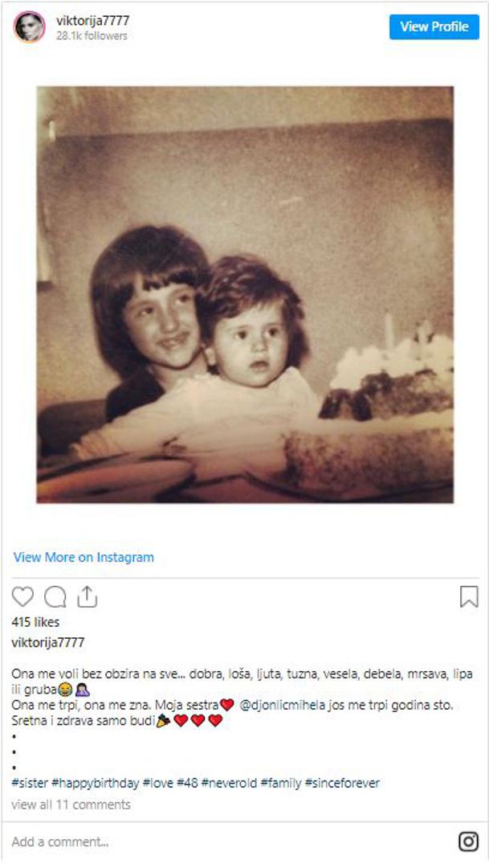Open comments via the speech bubble icon

click(x=55, y=596)
